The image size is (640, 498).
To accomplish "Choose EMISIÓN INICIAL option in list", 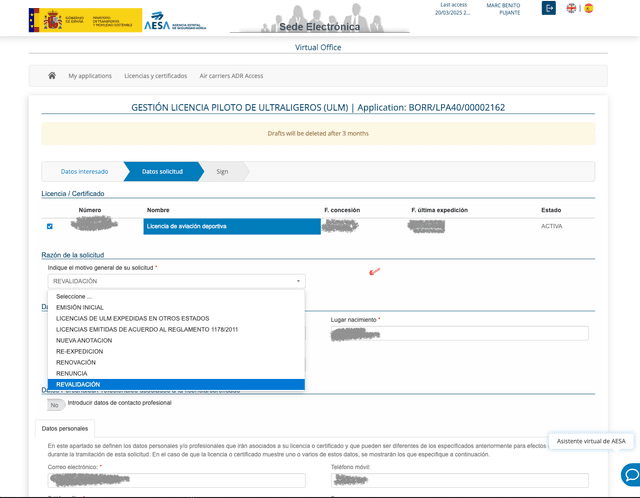I will tap(80, 307).
